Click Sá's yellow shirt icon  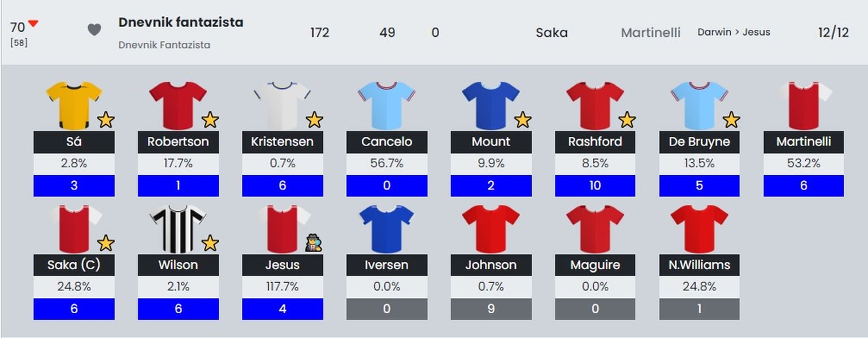pos(73,105)
